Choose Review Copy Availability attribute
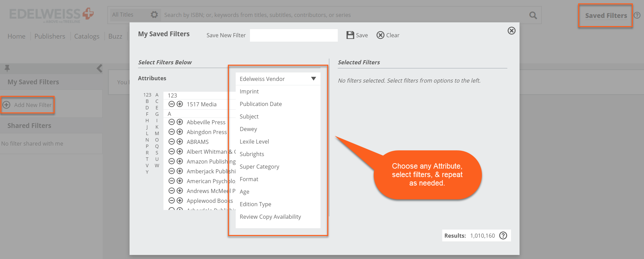Viewport: 644px width, 259px height. [270, 217]
